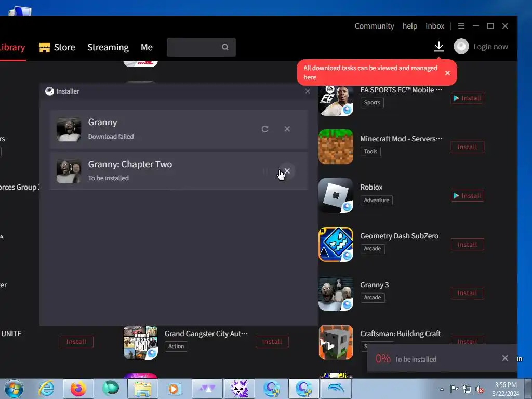Click the Login now text
The height and width of the screenshot is (399, 532).
[x=490, y=47]
